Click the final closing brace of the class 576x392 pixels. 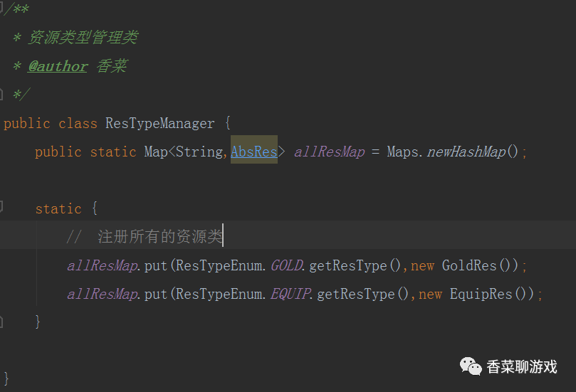[x=7, y=377]
